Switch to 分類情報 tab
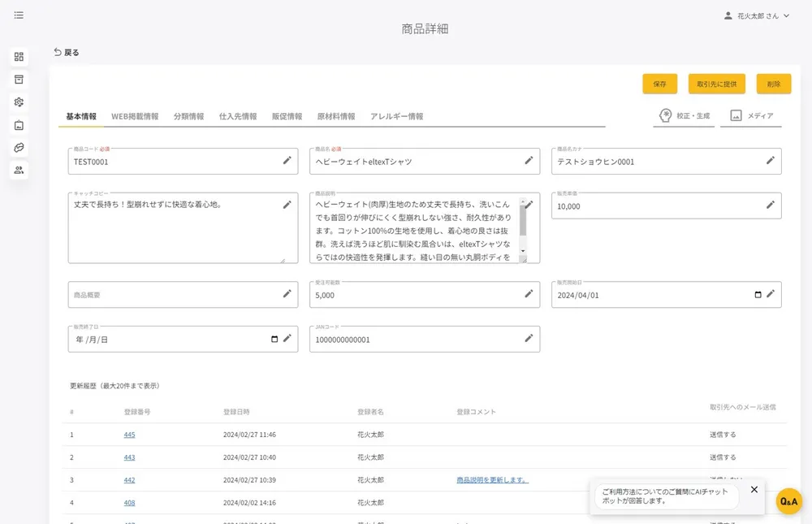This screenshot has height=524, width=812. [188, 116]
